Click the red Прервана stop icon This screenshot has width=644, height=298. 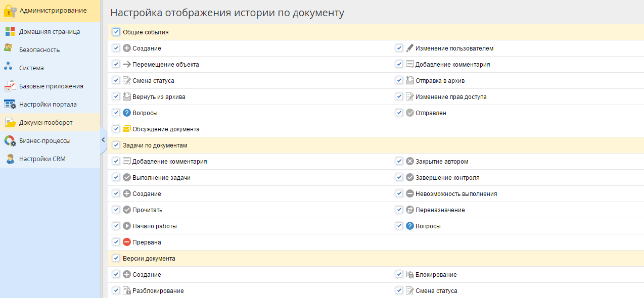(x=127, y=242)
